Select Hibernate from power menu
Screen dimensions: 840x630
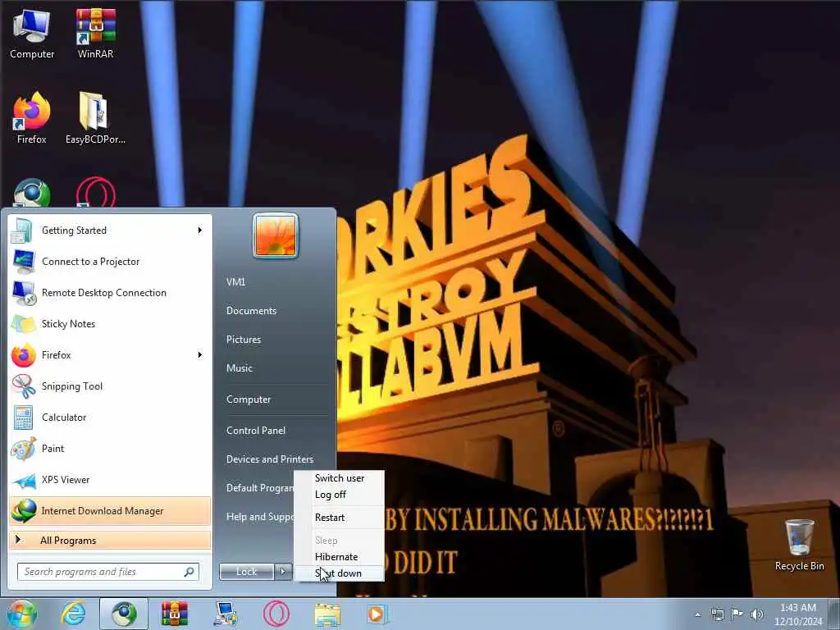click(339, 557)
